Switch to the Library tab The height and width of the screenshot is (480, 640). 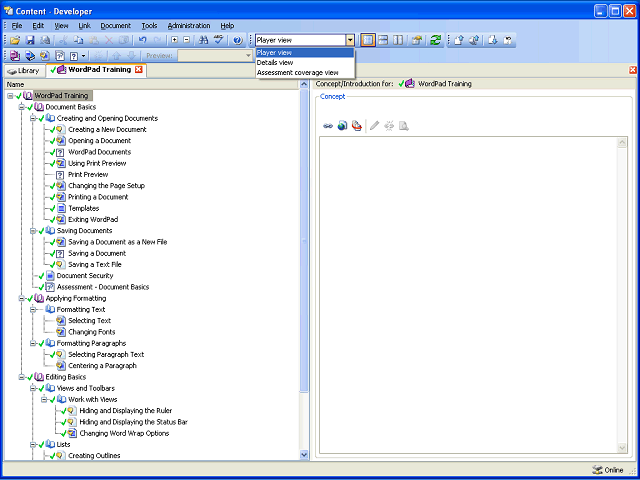click(x=24, y=71)
